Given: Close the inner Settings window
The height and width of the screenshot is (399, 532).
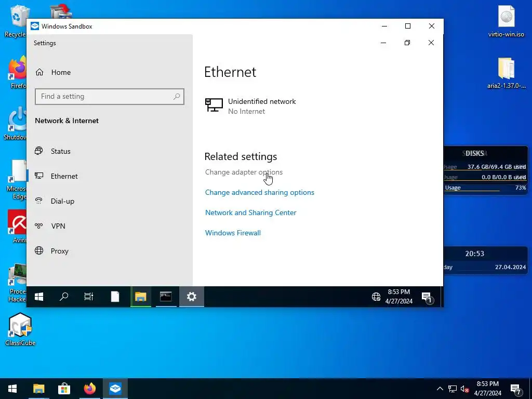Looking at the screenshot, I should (431, 43).
